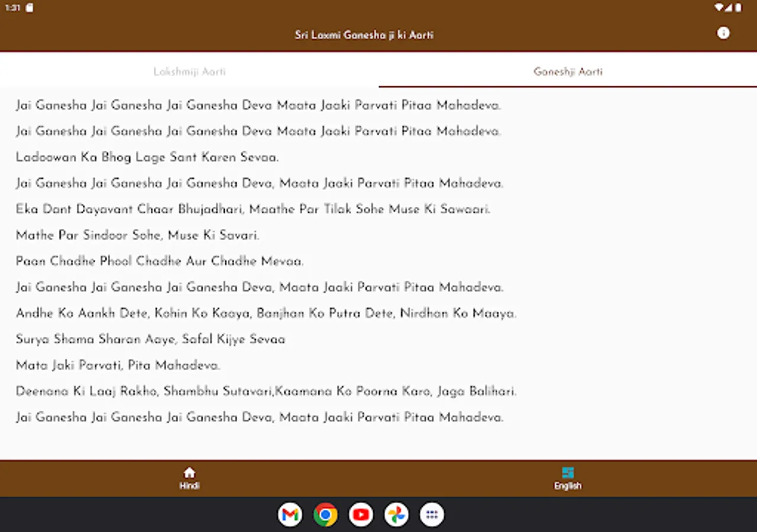Image resolution: width=757 pixels, height=532 pixels.
Task: Tap the SD card notification icon
Action: point(30,8)
